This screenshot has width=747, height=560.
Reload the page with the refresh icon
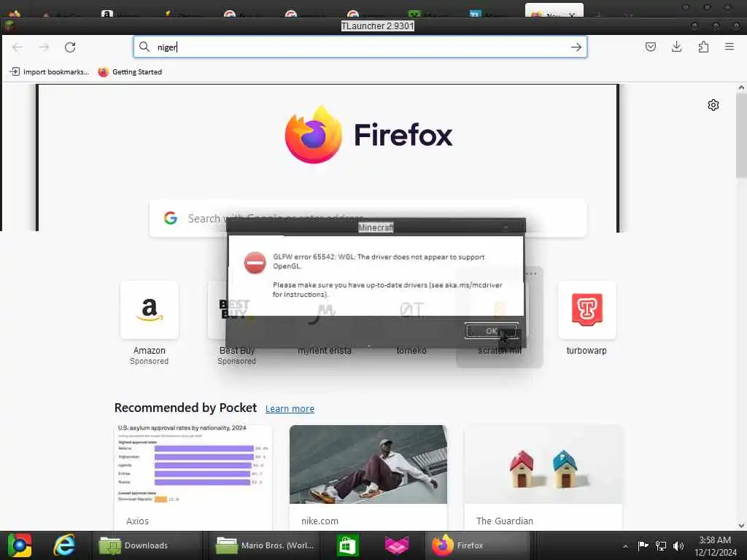(70, 47)
